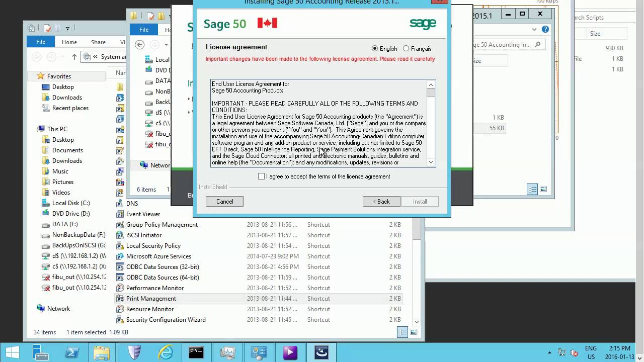Open the Home ribbon tab in explorer
Screen dimensions: 644x362
point(69,42)
